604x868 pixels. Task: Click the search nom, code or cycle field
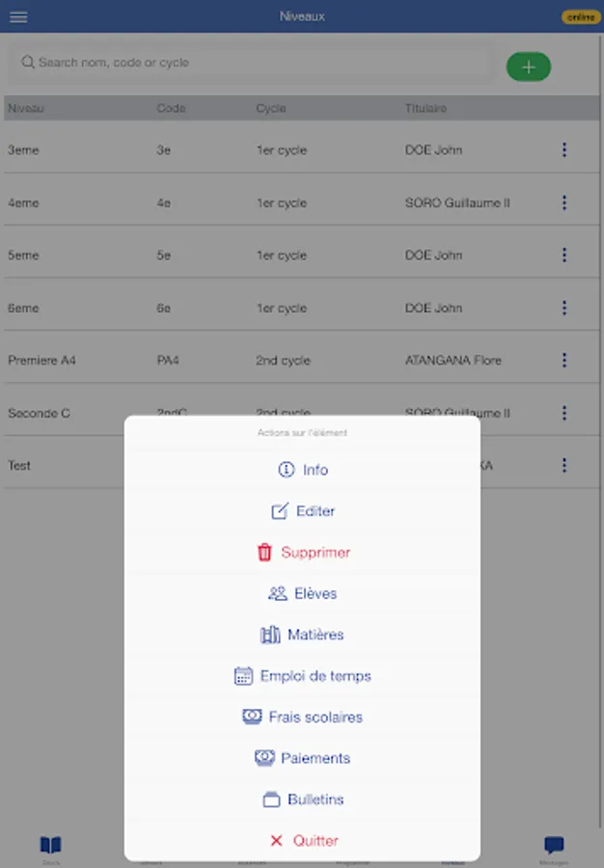251,63
